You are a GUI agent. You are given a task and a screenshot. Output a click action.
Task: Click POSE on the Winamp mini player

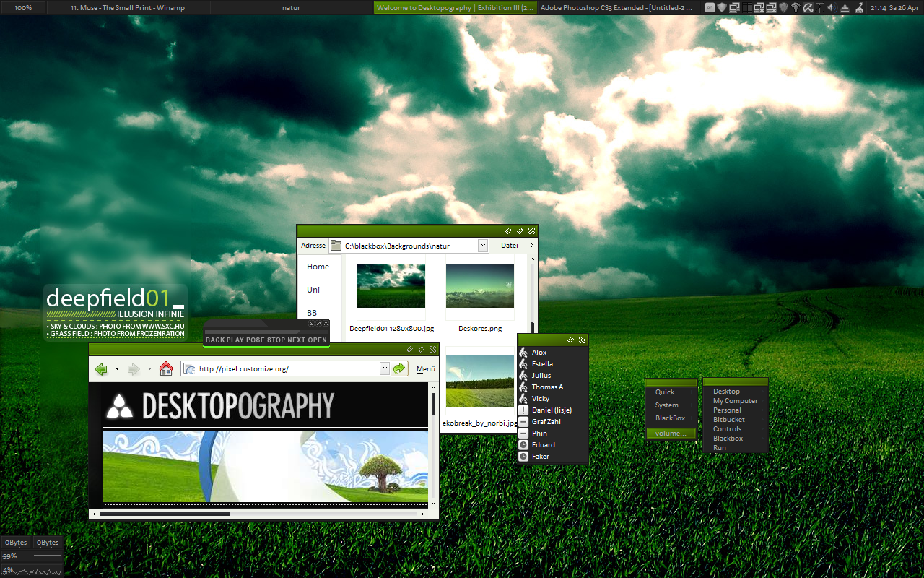[256, 340]
